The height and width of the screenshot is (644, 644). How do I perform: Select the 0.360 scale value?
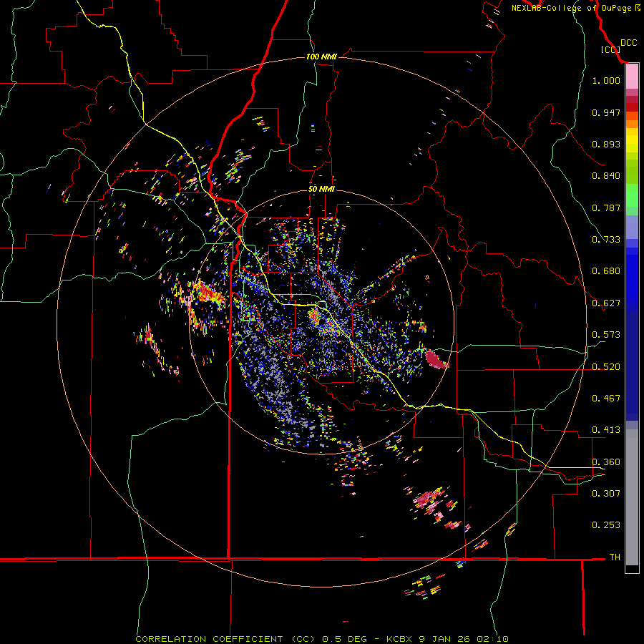pyautogui.click(x=606, y=462)
